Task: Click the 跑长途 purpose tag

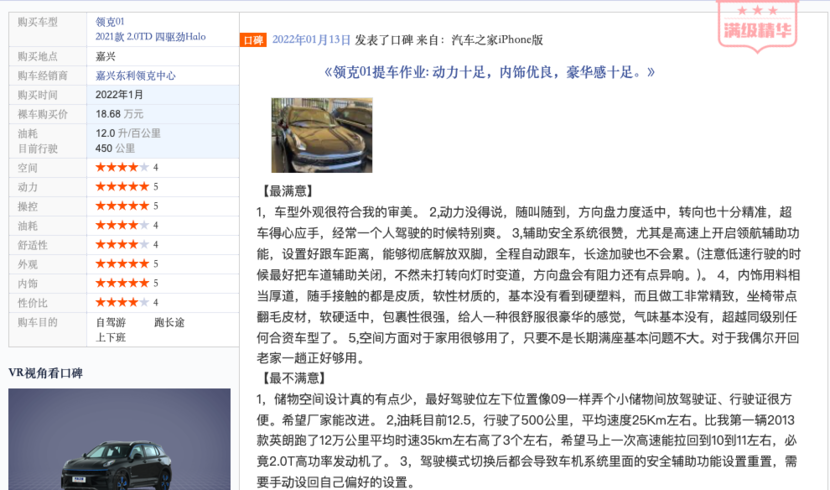Action: [169, 322]
